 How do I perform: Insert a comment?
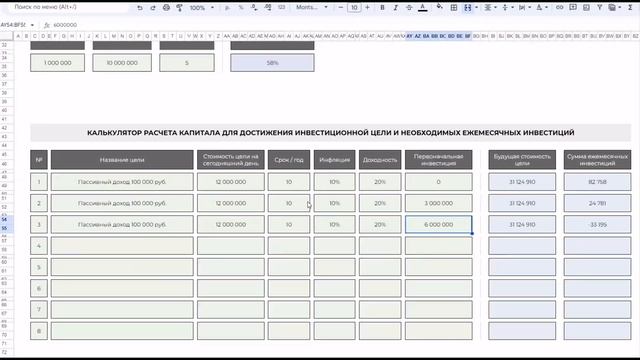tap(573, 7)
